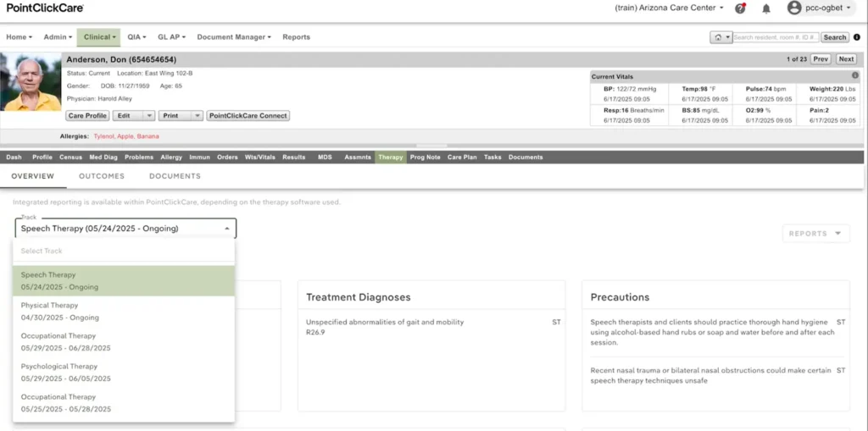The width and height of the screenshot is (868, 431).
Task: Switch to the Dash tab
Action: pyautogui.click(x=14, y=157)
